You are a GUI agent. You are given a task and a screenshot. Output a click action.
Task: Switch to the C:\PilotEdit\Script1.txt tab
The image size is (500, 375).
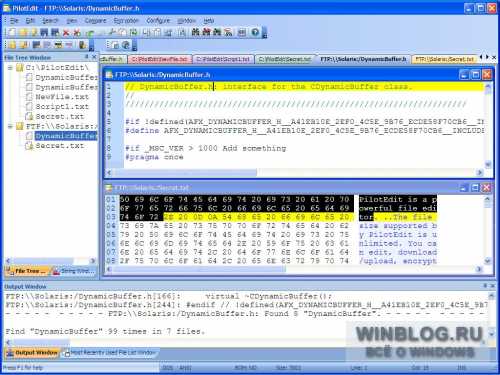(223, 59)
